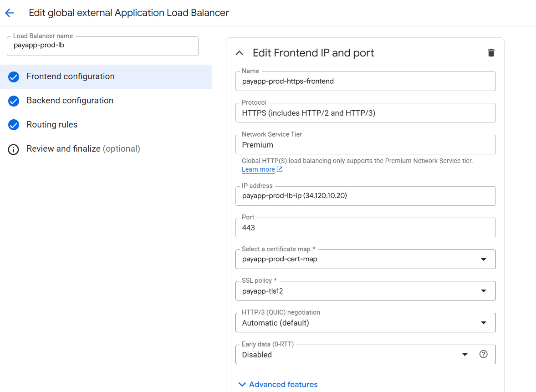Click Routing rules checkmark icon
The width and height of the screenshot is (536, 392).
click(14, 125)
